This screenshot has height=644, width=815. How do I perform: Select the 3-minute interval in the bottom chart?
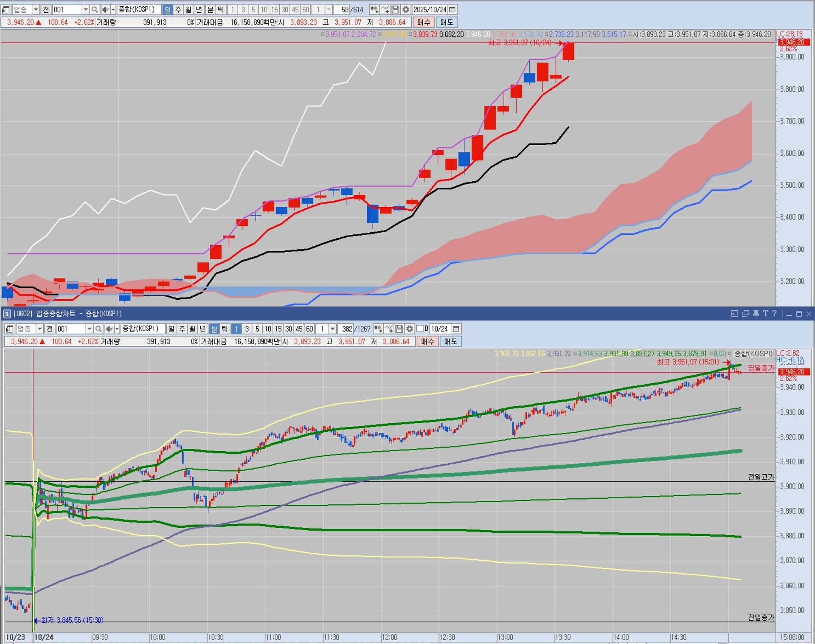click(x=247, y=329)
